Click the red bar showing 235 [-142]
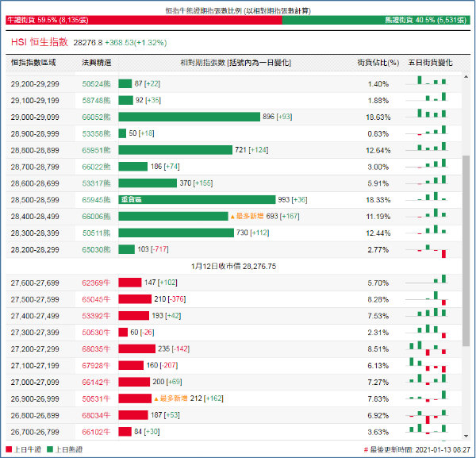The height and width of the screenshot is (458, 476). click(x=137, y=349)
